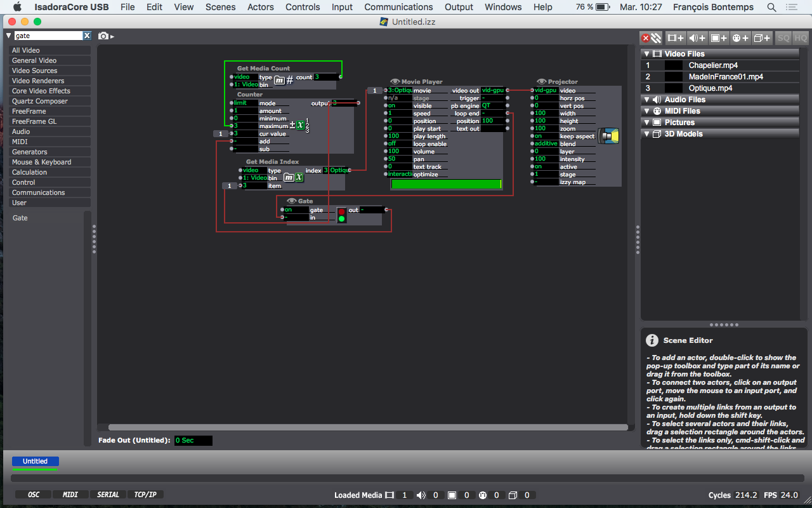Toggle the MIDI status indicator
This screenshot has width=812, height=508.
coord(70,495)
